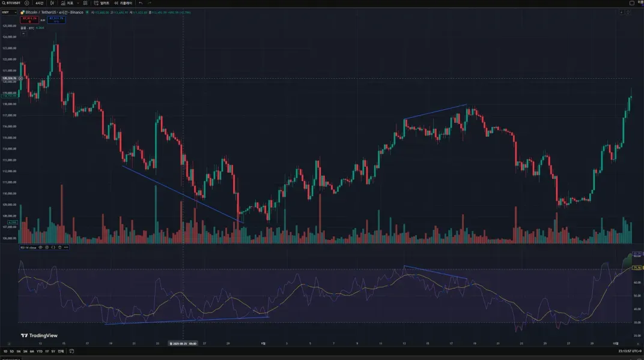
Task: Open the go-to-date calendar icon
Action: point(72,352)
